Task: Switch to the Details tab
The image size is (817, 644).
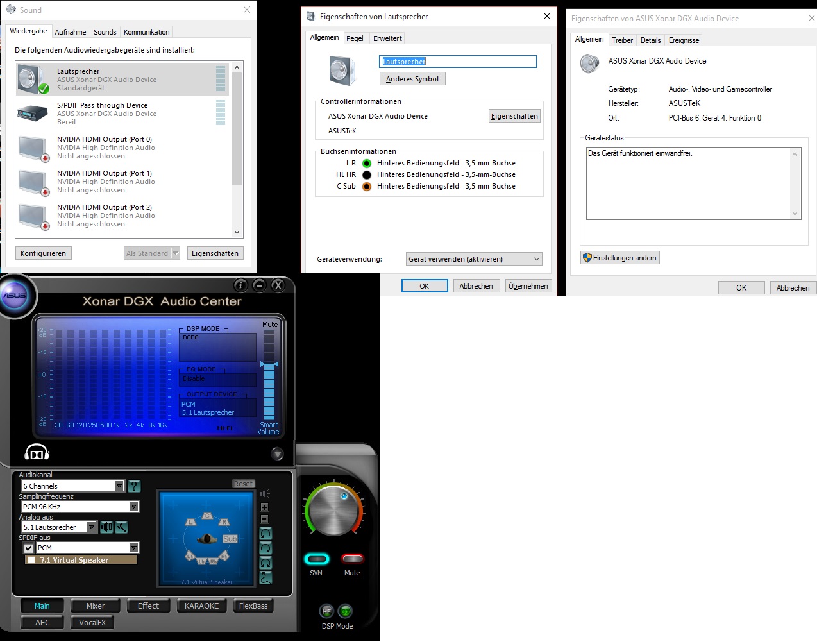Action: point(650,40)
